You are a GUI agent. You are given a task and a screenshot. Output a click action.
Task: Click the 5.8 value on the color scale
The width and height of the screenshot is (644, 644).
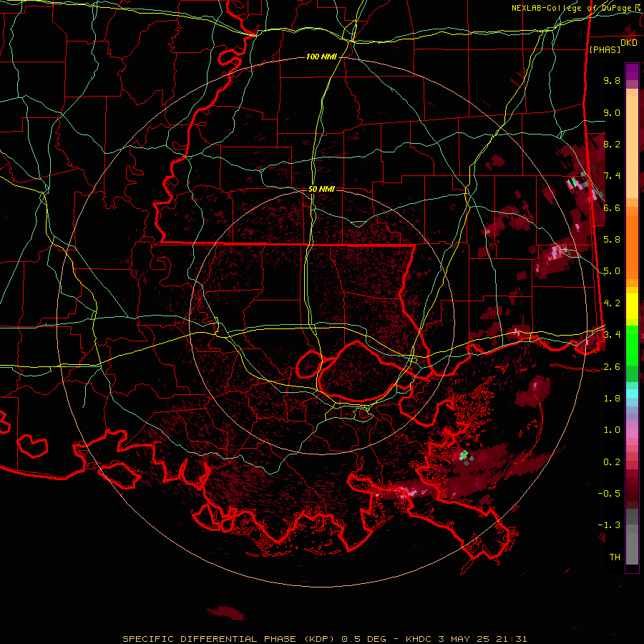(x=612, y=239)
